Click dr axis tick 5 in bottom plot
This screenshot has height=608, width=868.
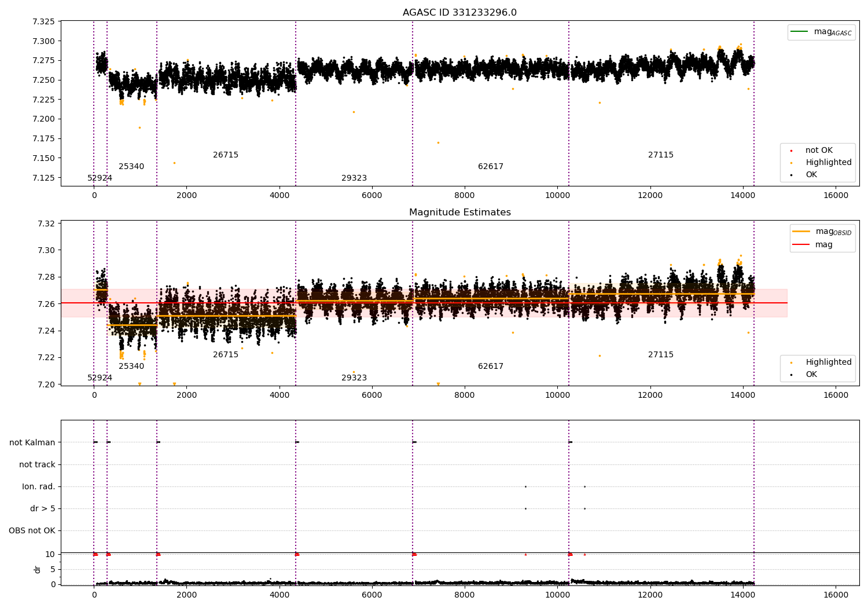click(x=53, y=570)
